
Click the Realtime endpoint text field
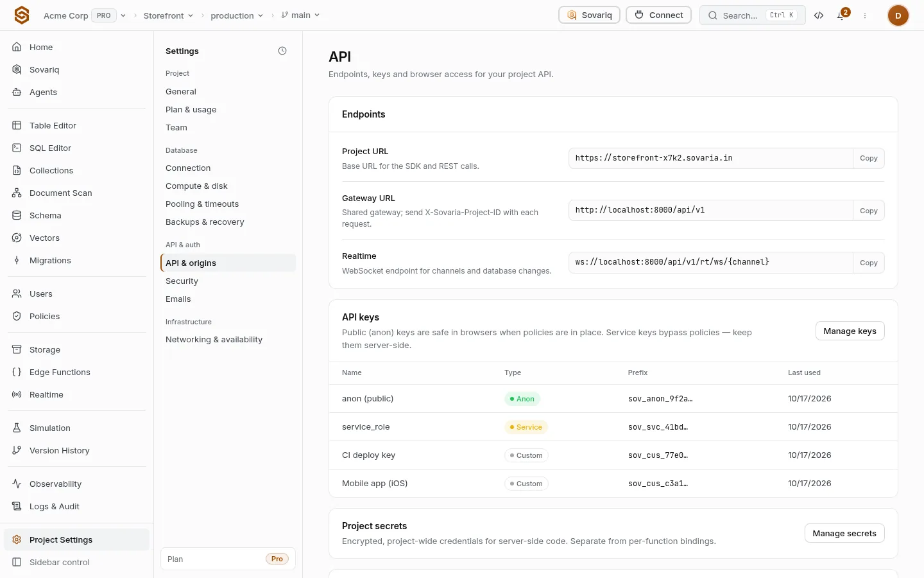pos(710,263)
